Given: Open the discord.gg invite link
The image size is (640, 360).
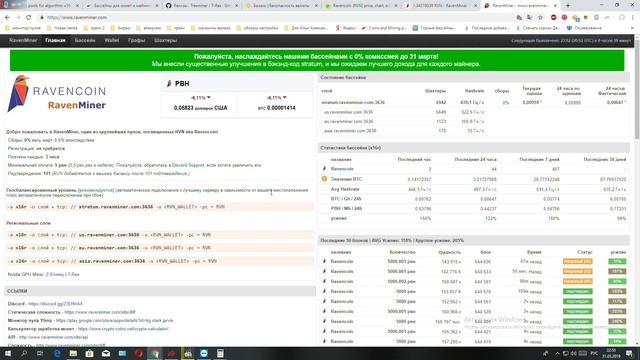Looking at the screenshot, I should (56, 304).
